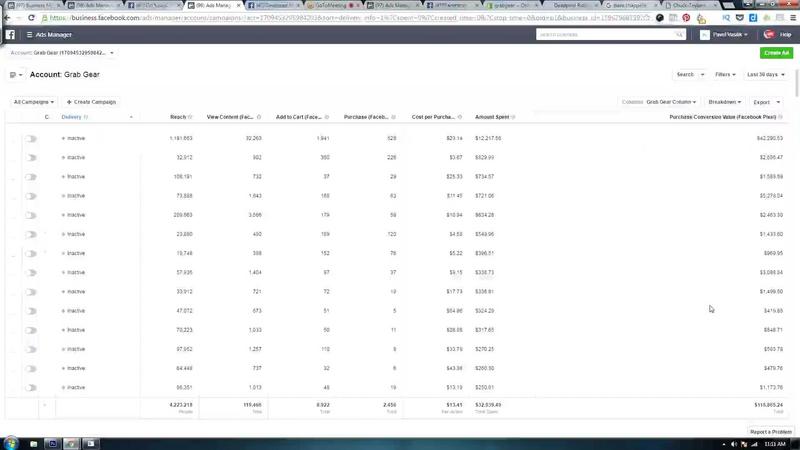Click the page vertical scrollbar

[797, 82]
